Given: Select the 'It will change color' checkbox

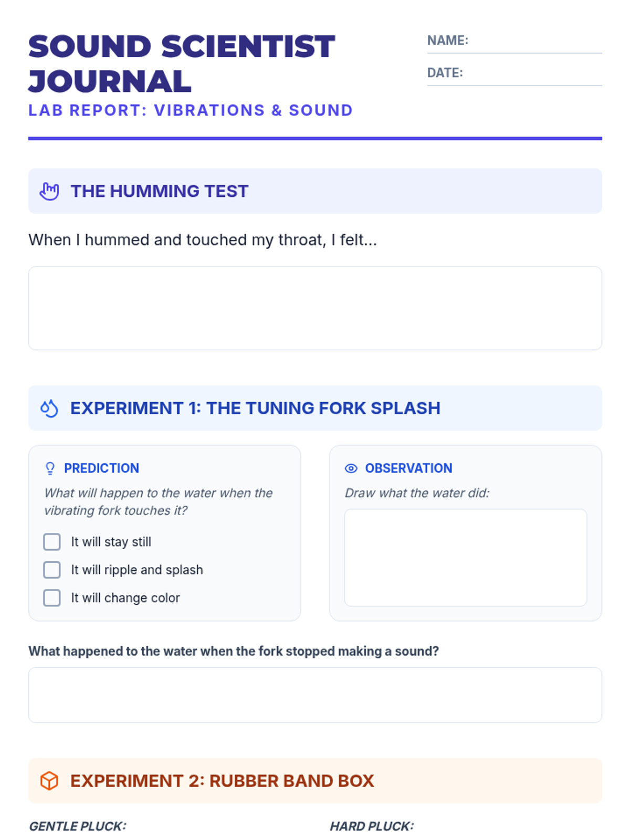Looking at the screenshot, I should (52, 598).
